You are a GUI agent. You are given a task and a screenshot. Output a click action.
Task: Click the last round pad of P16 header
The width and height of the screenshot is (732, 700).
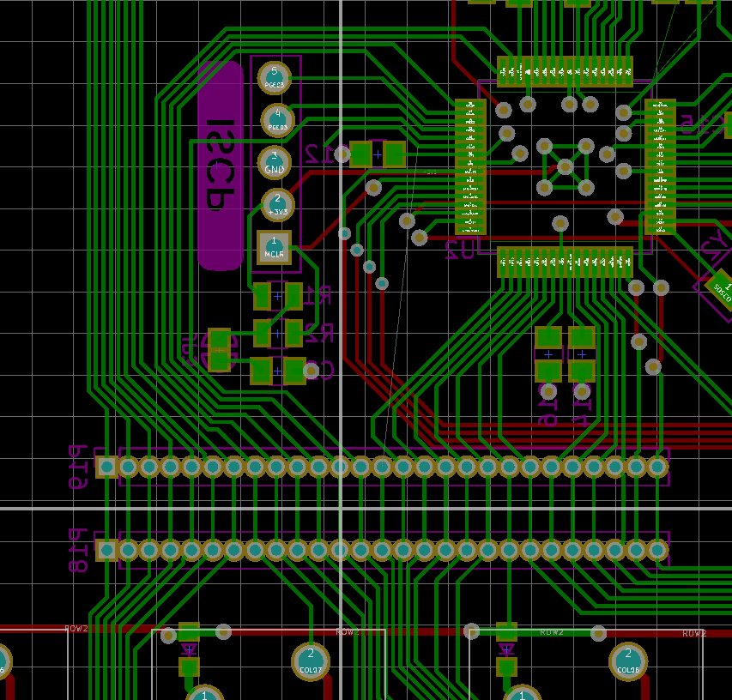coord(657,467)
